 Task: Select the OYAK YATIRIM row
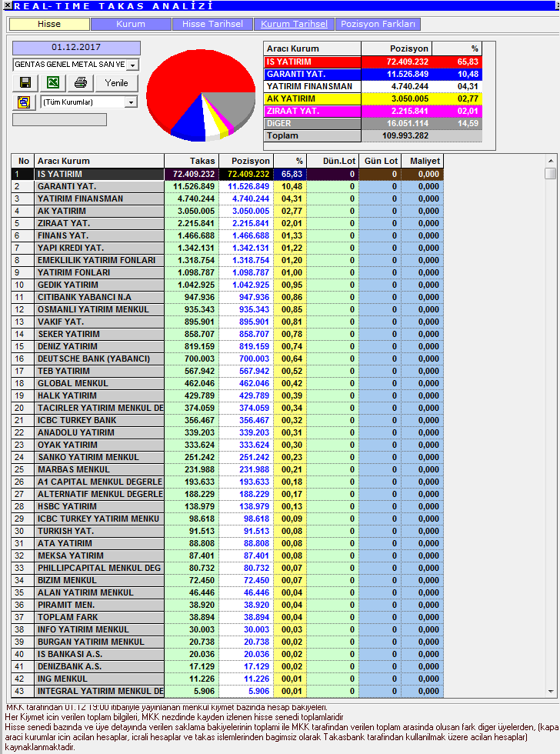point(227,445)
